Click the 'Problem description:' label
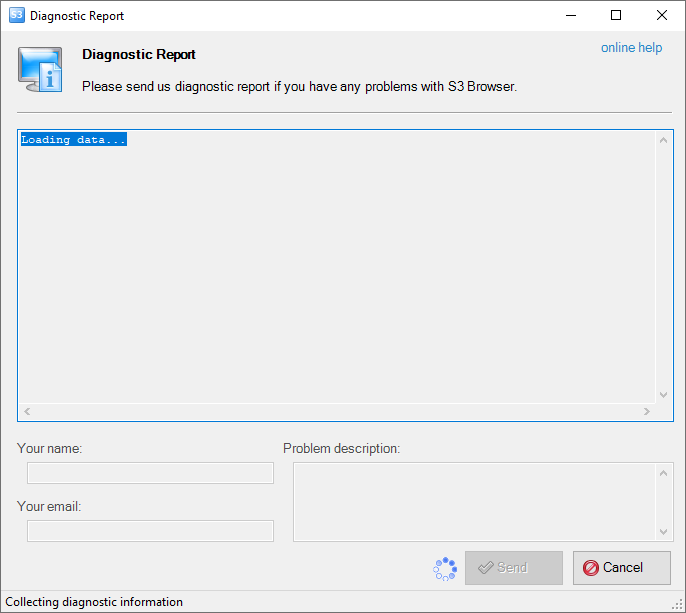 coord(341,448)
